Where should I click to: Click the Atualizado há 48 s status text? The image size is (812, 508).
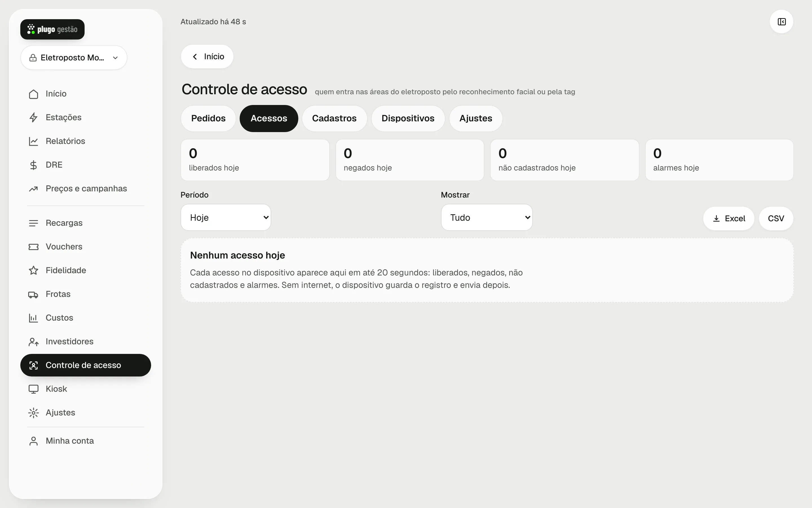213,22
